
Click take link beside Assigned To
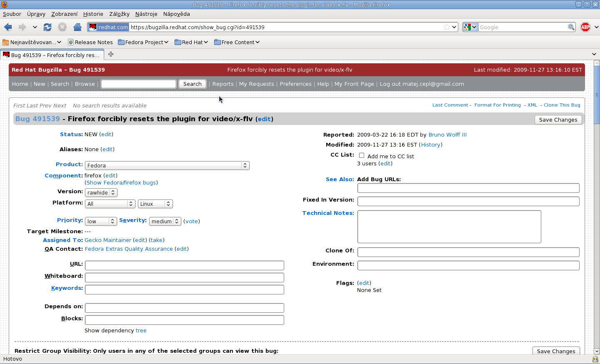click(157, 240)
